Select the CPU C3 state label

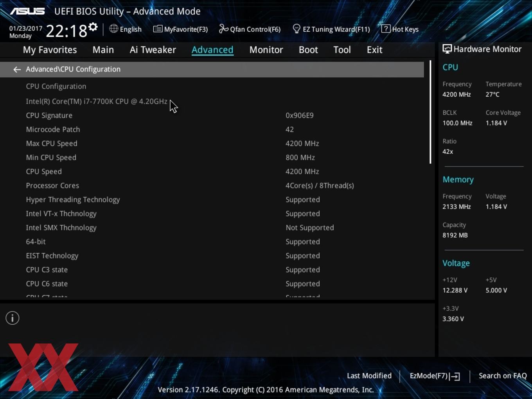coord(47,270)
